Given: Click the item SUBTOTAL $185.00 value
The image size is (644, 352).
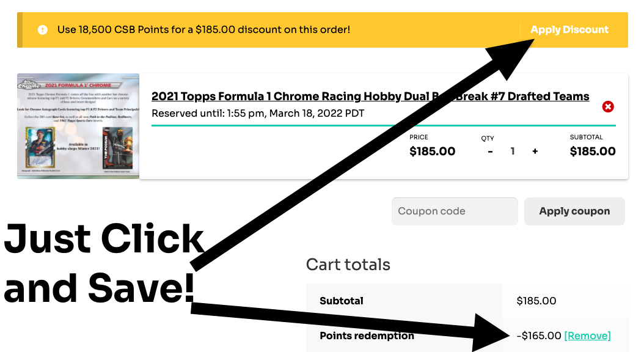Looking at the screenshot, I should pos(592,152).
